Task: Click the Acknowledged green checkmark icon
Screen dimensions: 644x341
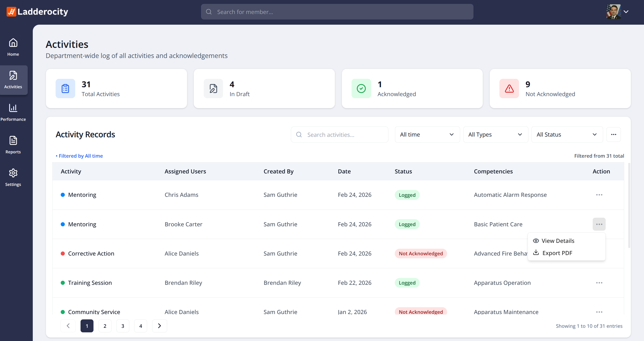Action: [x=361, y=88]
